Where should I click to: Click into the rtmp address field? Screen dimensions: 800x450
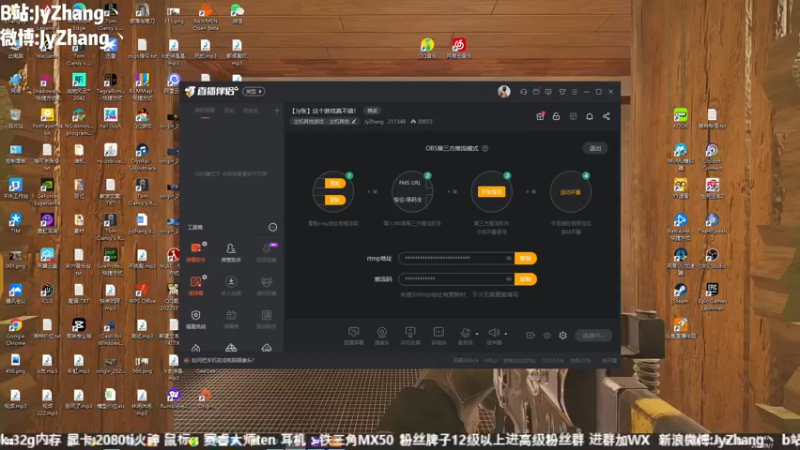pos(456,258)
